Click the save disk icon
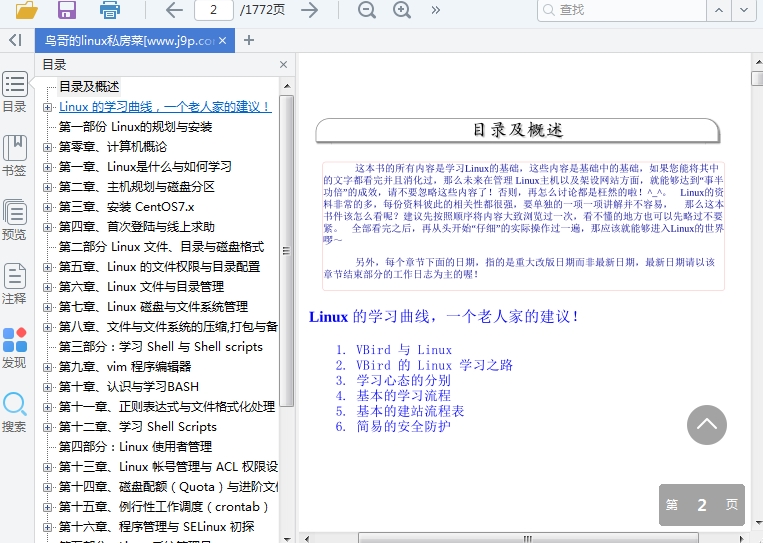The height and width of the screenshot is (543, 763). (67, 11)
